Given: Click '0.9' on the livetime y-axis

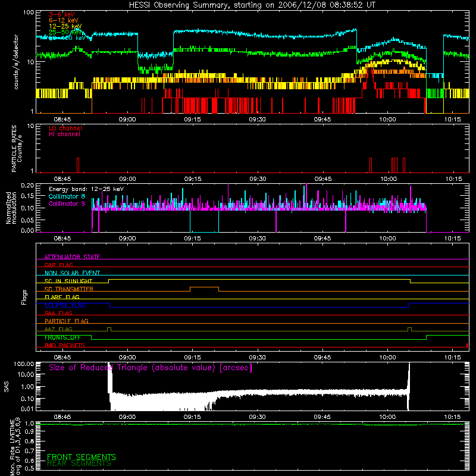Looking at the screenshot, I should (x=29, y=432).
